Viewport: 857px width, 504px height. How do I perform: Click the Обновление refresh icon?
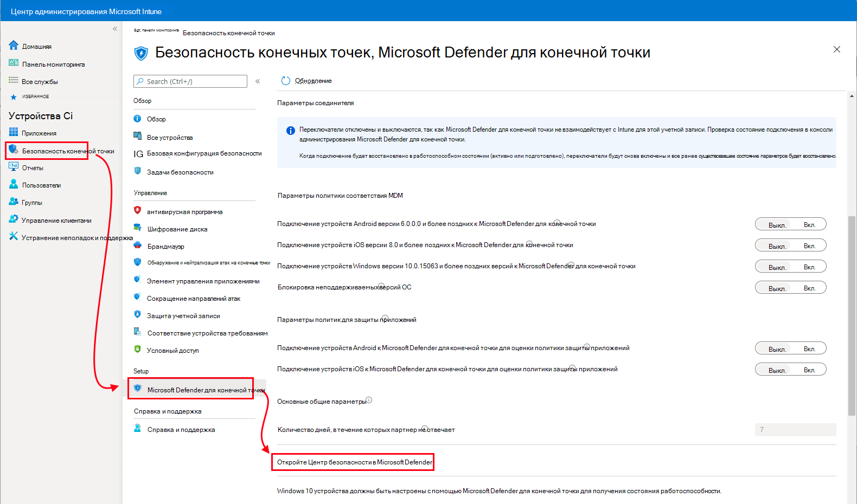[286, 81]
